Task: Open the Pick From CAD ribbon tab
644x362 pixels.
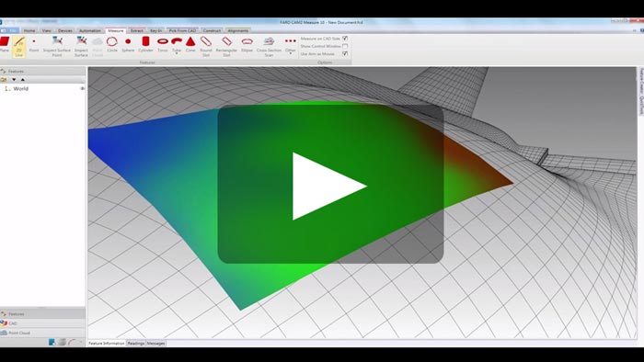Action: click(x=182, y=30)
